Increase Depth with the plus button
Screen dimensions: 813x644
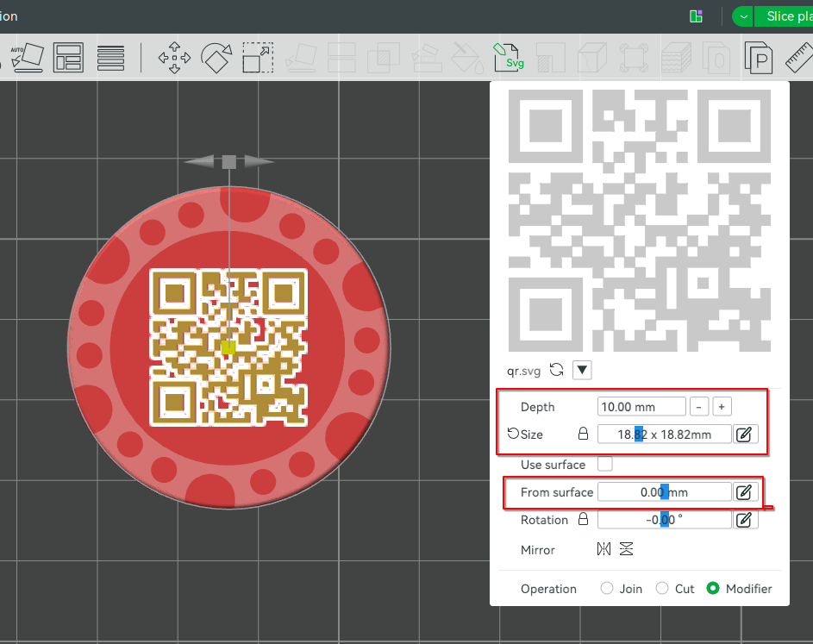[x=722, y=406]
